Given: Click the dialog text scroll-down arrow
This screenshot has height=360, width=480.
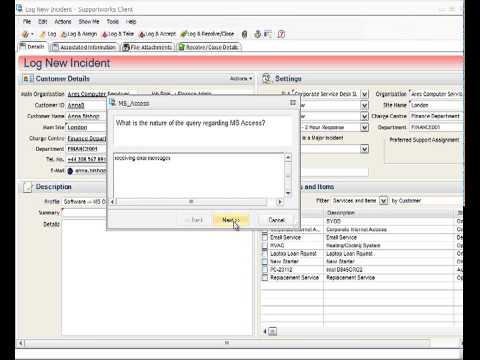Looking at the screenshot, I should pyautogui.click(x=288, y=193).
